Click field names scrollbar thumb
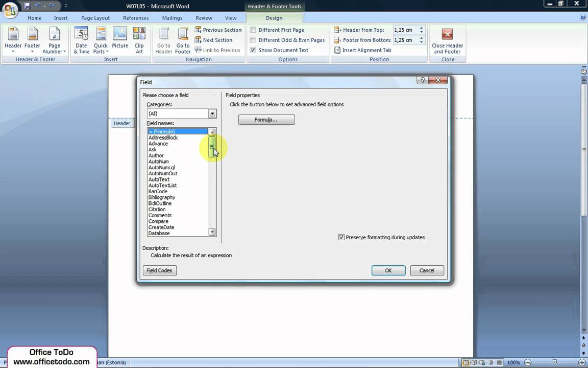The height and width of the screenshot is (368, 588). click(212, 147)
